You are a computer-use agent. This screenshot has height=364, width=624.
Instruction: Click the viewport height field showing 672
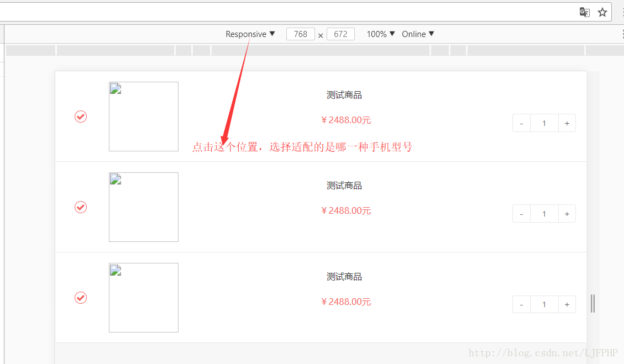point(340,34)
